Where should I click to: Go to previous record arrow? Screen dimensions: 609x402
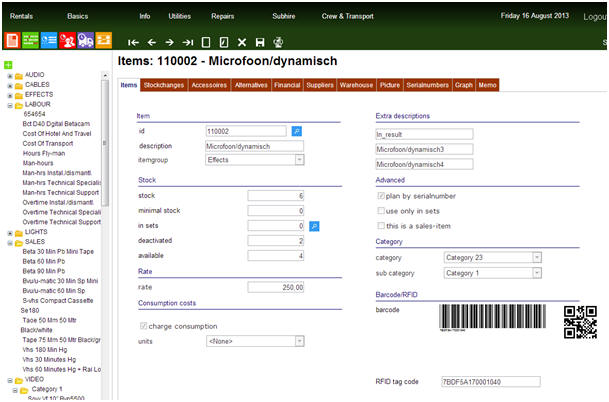pyautogui.click(x=152, y=42)
